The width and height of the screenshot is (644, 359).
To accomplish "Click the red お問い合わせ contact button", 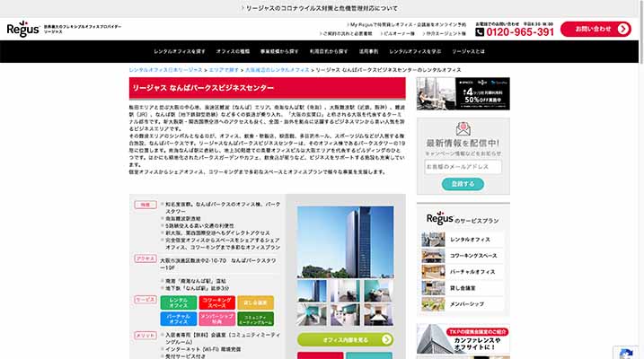I will click(x=595, y=29).
